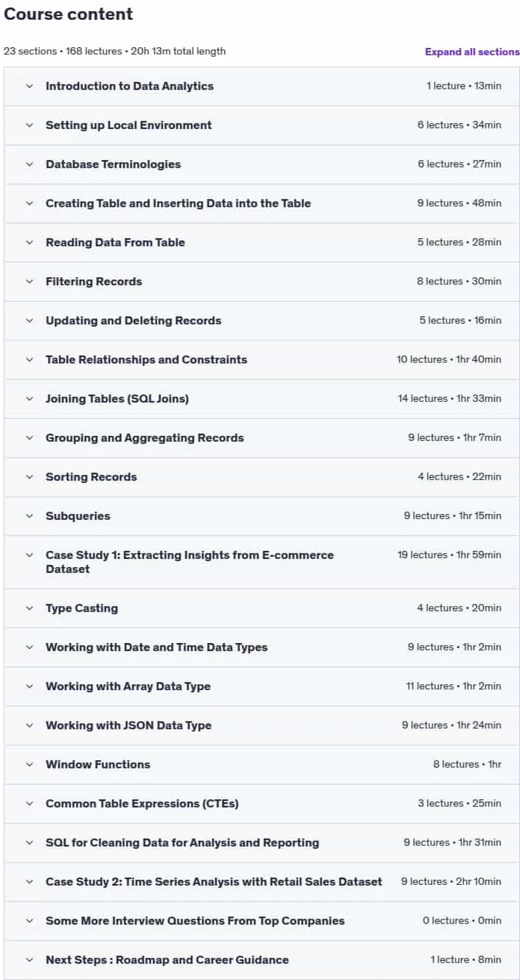Select Creating Table and Inserting Data section title

coord(178,203)
